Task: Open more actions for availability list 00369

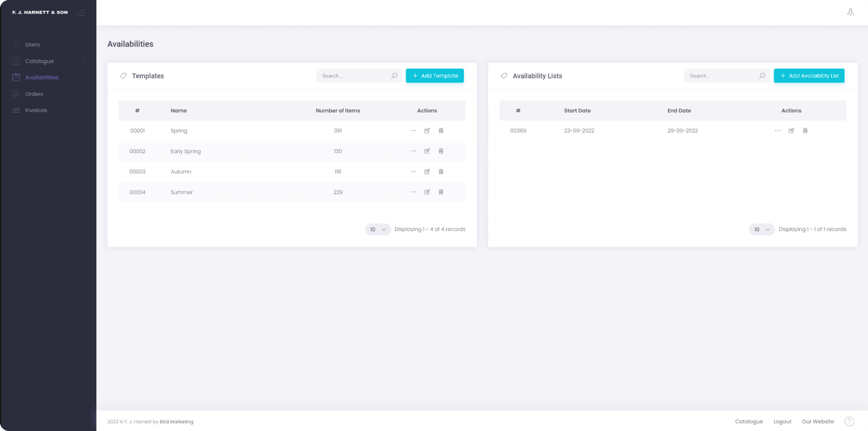Action: coord(778,131)
